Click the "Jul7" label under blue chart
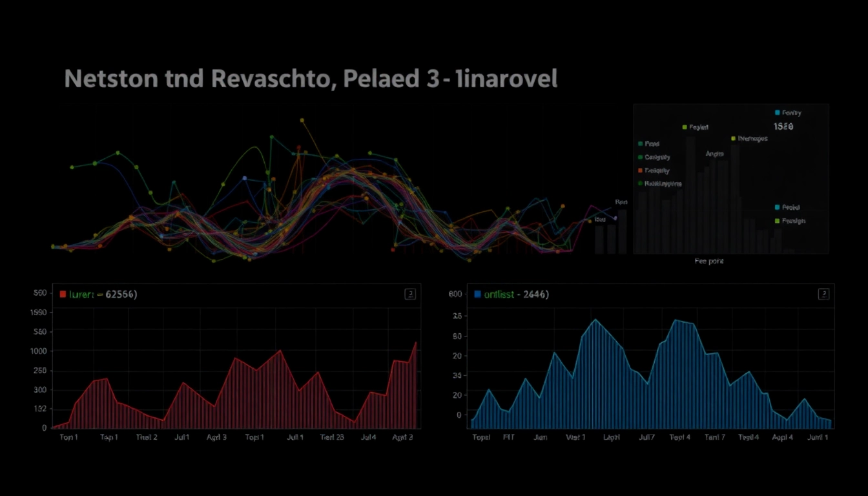Image resolution: width=868 pixels, height=496 pixels. pyautogui.click(x=646, y=437)
